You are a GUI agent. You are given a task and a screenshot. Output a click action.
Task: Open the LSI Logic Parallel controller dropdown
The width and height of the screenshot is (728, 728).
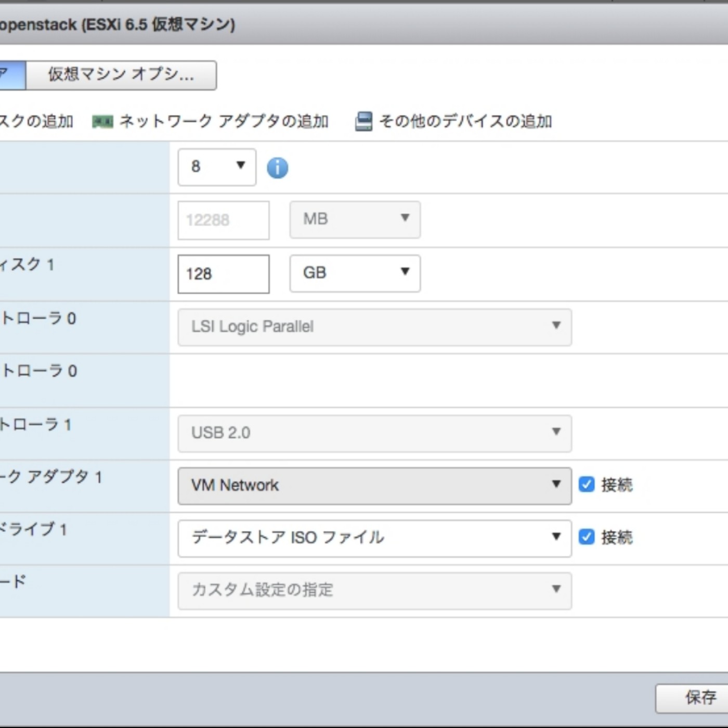coord(374,327)
